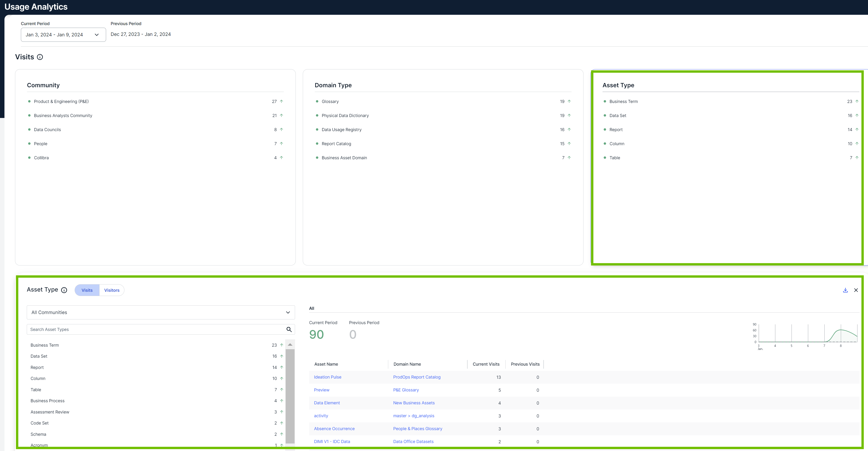Open the ProdOps Report Catalog domain
The height and width of the screenshot is (451, 868).
click(417, 377)
